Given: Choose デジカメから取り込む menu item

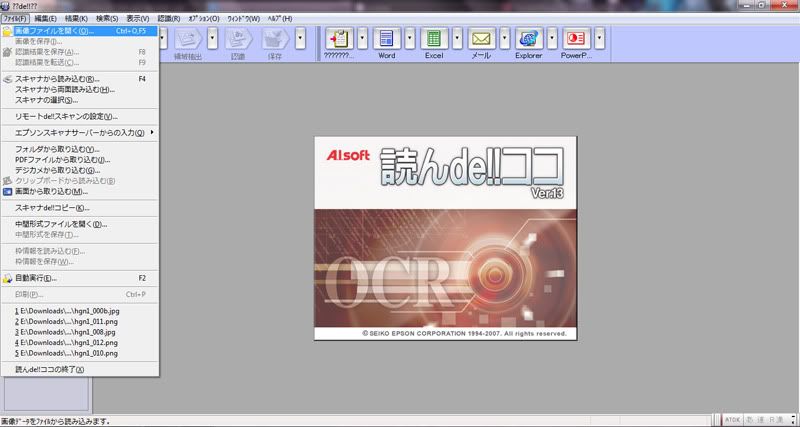Looking at the screenshot, I should (x=80, y=170).
